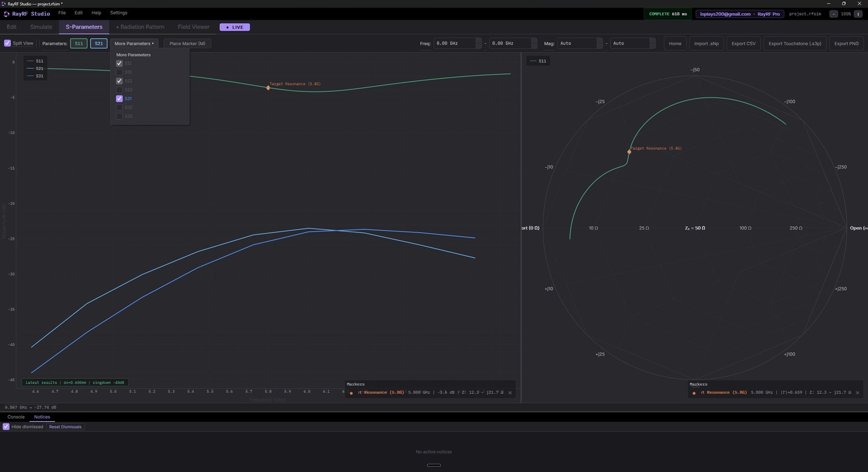Image resolution: width=868 pixels, height=472 pixels.
Task: Click the Mag minimum Auto stepper
Action: coord(600,43)
